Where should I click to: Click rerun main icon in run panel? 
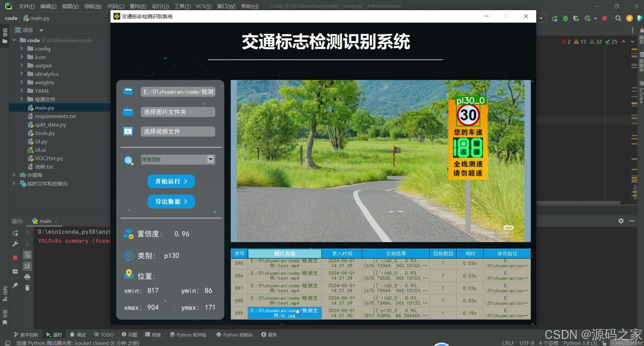tap(15, 233)
